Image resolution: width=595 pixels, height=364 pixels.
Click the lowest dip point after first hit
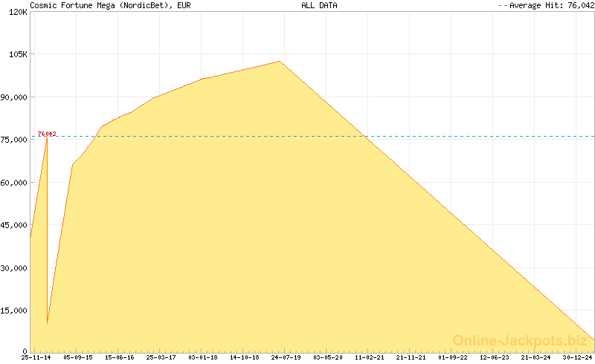point(48,323)
